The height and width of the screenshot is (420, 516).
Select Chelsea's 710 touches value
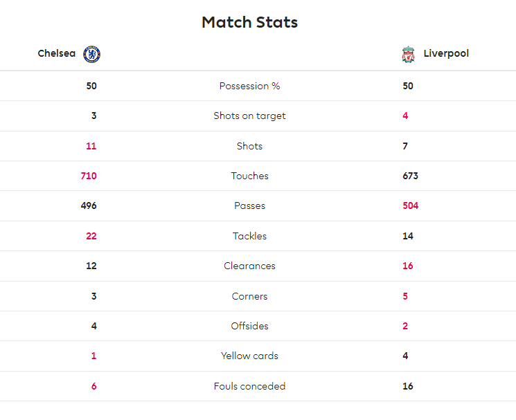coord(89,176)
